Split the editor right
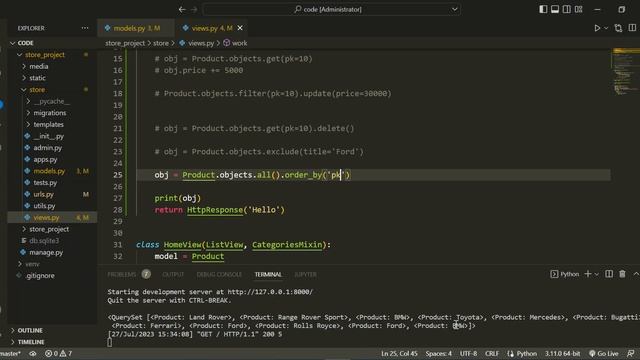 632,28
